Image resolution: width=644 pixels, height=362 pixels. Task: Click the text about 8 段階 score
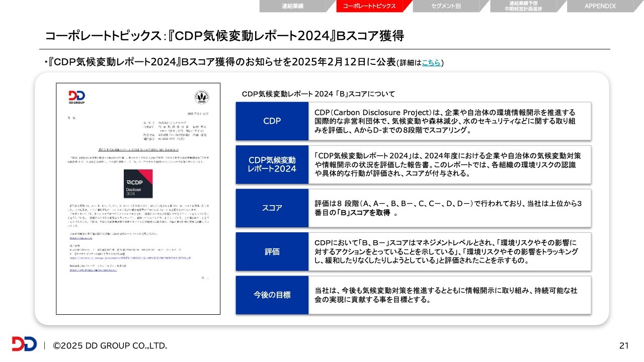(x=448, y=208)
